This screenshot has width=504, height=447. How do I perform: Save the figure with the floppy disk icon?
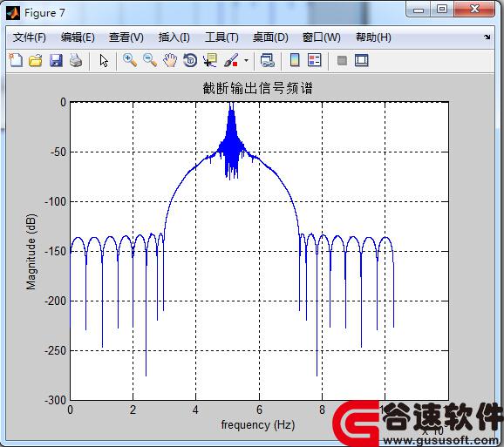click(x=56, y=60)
